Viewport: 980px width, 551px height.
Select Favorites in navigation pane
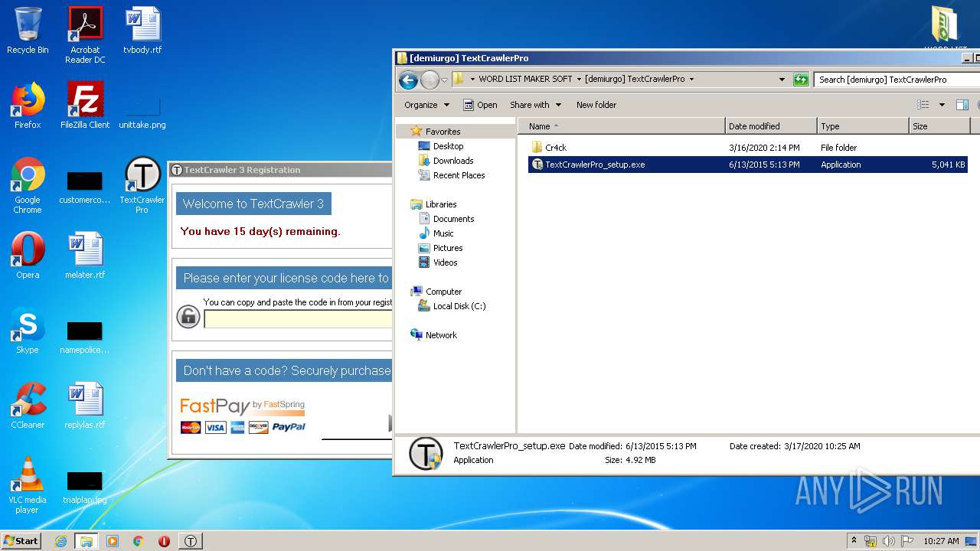click(x=443, y=132)
